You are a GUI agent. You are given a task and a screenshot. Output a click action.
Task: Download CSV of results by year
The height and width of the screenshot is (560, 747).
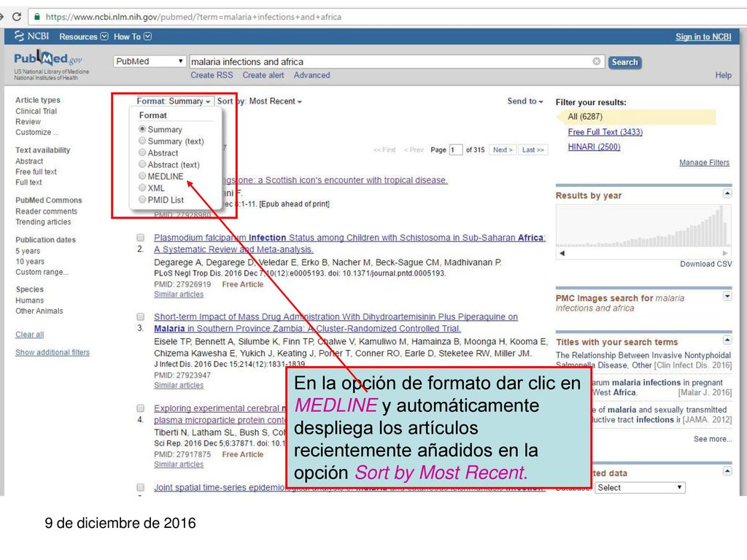[705, 264]
